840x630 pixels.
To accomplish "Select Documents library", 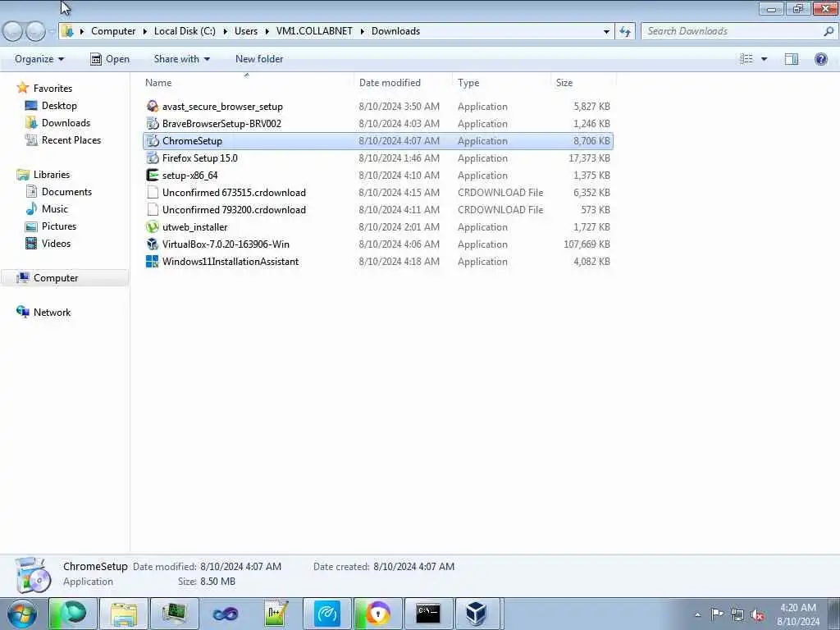I will coord(66,192).
